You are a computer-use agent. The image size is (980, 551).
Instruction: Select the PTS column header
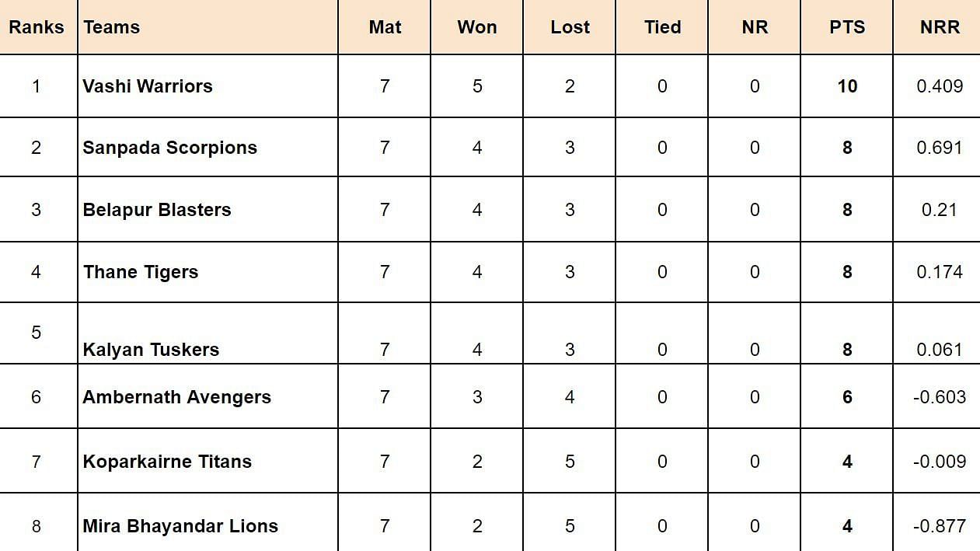pyautogui.click(x=847, y=27)
